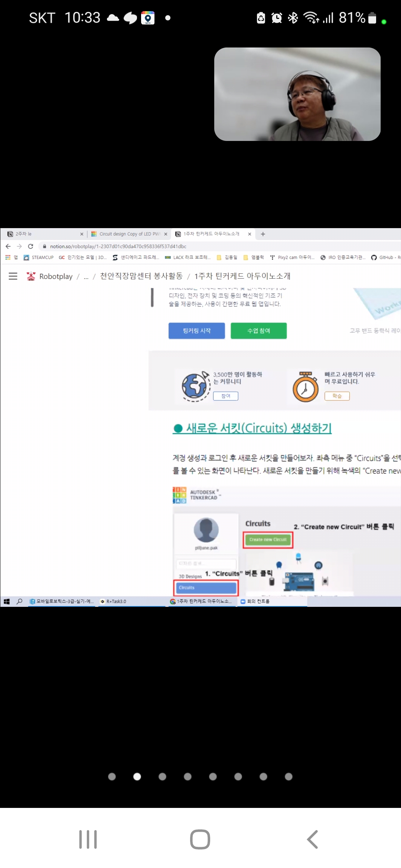Select the first page indicator dot
This screenshot has width=401, height=868.
coord(112,776)
